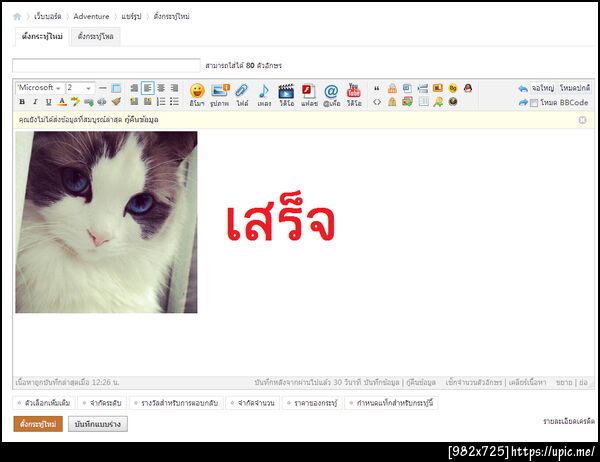Remove the hyperlink
The width and height of the screenshot is (600, 462).
click(x=102, y=102)
